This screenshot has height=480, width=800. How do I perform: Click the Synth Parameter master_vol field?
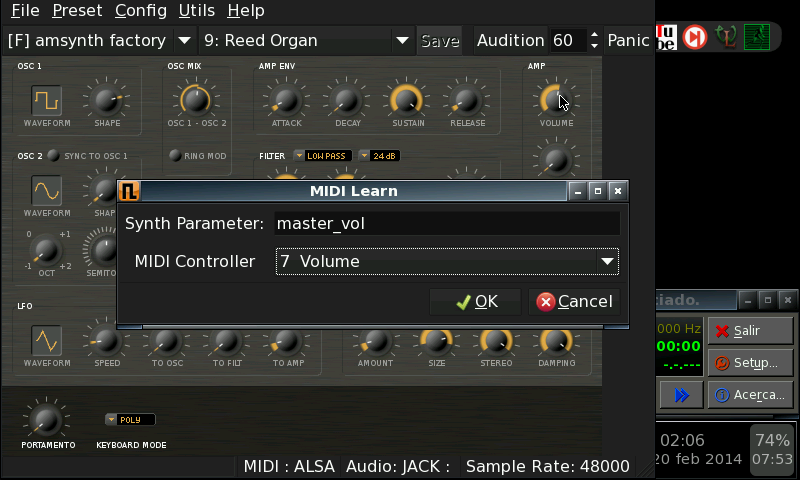tap(447, 223)
